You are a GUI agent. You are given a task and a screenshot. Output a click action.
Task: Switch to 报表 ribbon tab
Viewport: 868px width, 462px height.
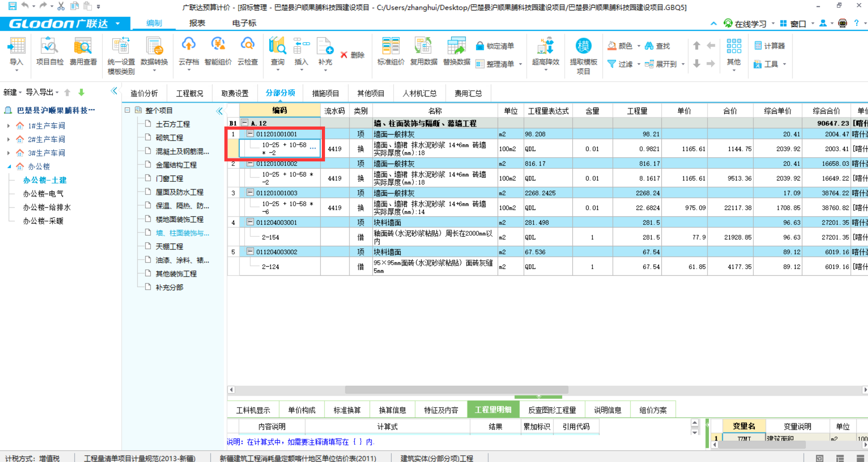(x=197, y=23)
